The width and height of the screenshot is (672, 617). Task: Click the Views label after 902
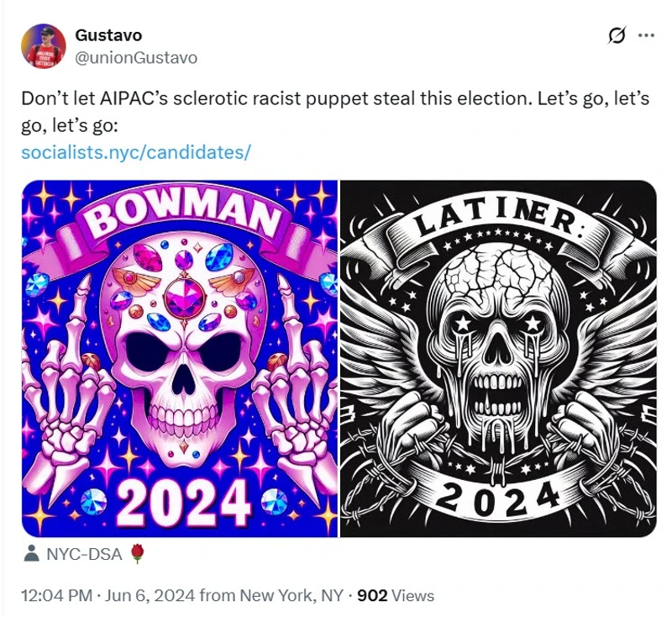[x=412, y=596]
